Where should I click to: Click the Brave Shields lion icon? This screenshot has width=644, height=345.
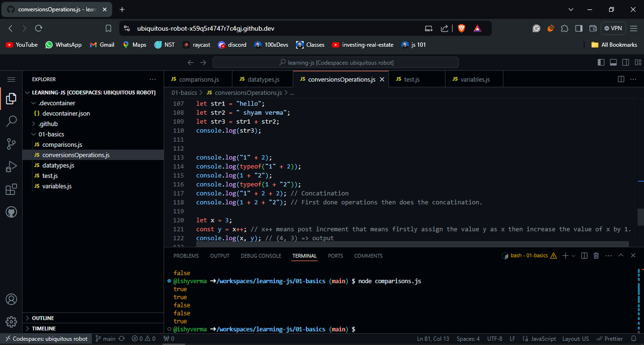click(462, 28)
